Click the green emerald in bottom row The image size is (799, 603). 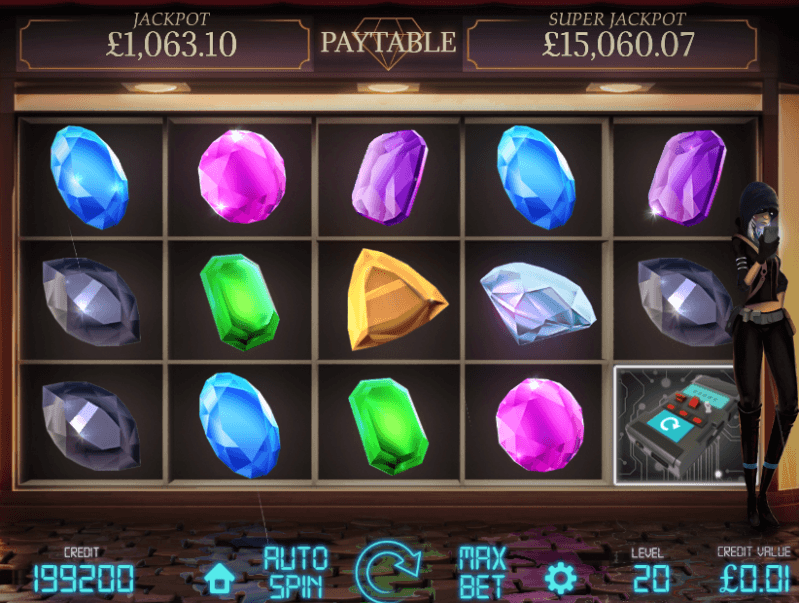coord(389,426)
